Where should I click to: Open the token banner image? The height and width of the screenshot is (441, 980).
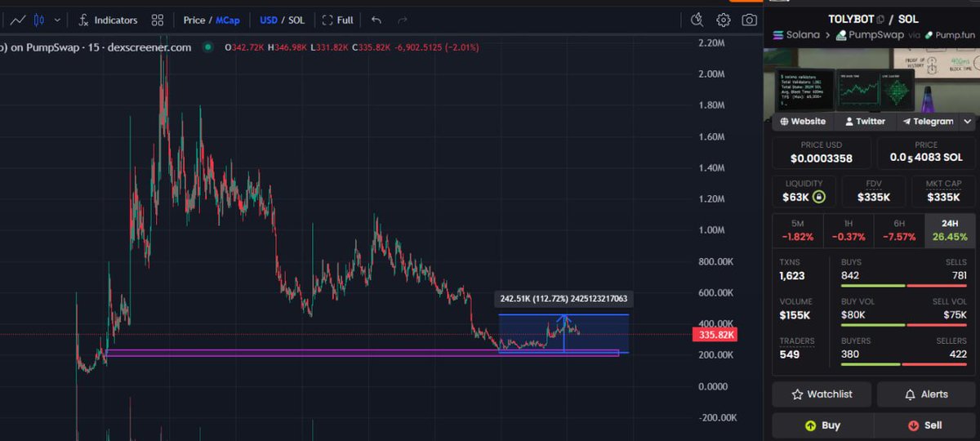[871, 80]
